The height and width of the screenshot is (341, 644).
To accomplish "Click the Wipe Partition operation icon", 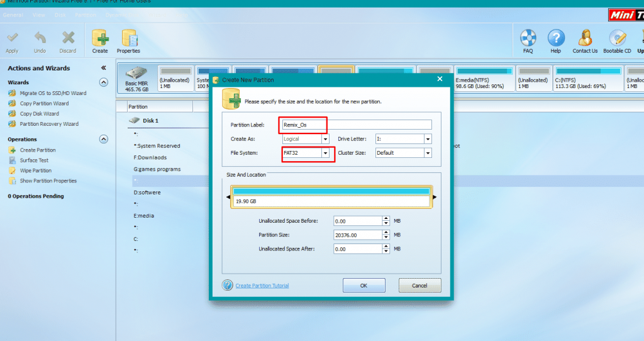I will pos(13,170).
